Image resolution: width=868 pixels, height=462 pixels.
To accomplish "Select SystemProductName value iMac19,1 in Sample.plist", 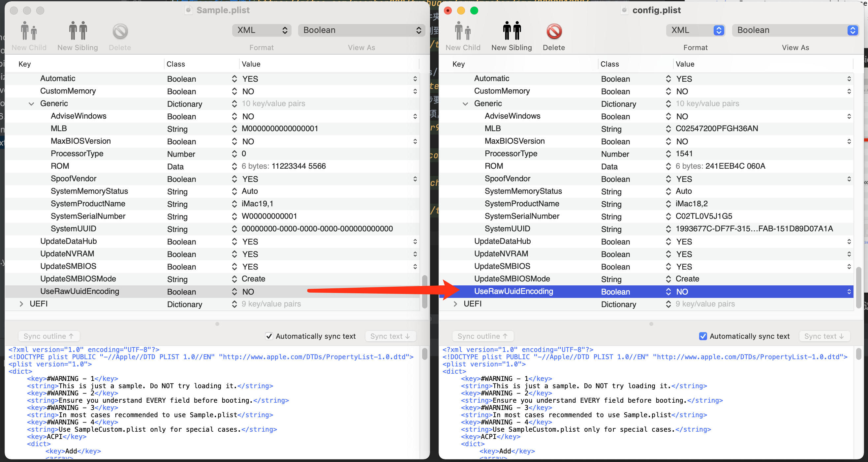I will [258, 204].
